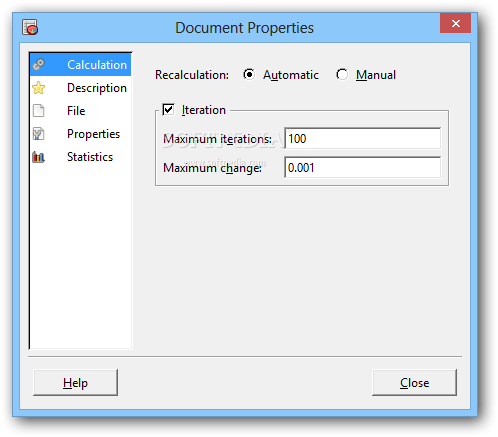Click the File blank page icon
Image resolution: width=498 pixels, height=437 pixels.
coord(38,111)
